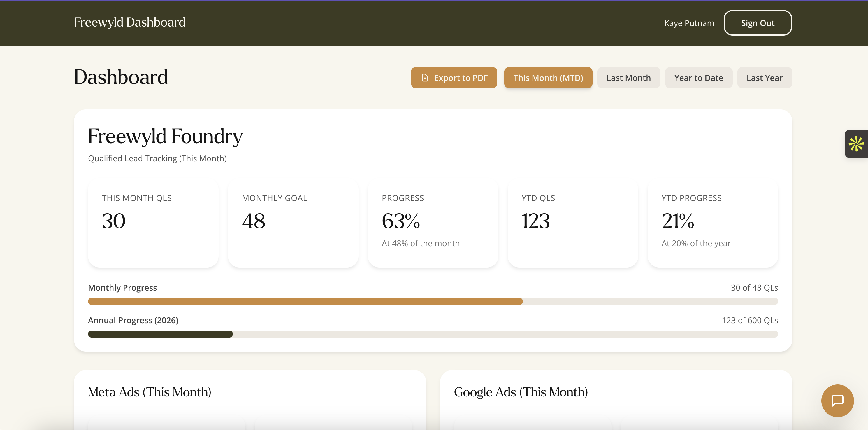Click the Monthly Progress label
The image size is (868, 430).
point(122,287)
